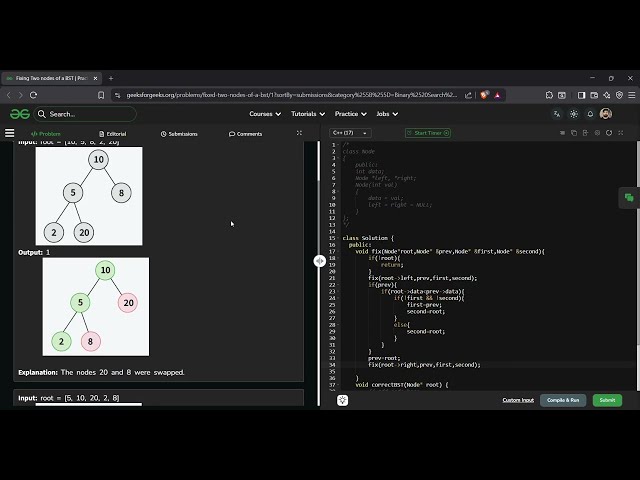Expand the problem panel to fullscreen

(299, 133)
